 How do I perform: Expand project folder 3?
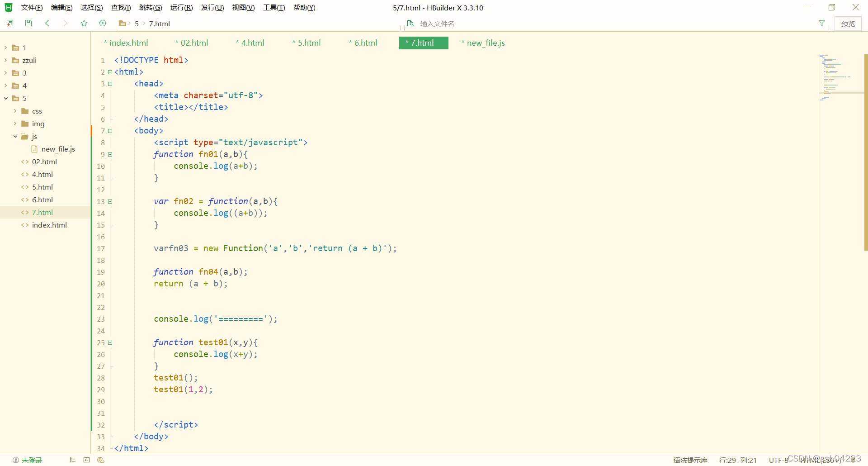click(x=5, y=73)
